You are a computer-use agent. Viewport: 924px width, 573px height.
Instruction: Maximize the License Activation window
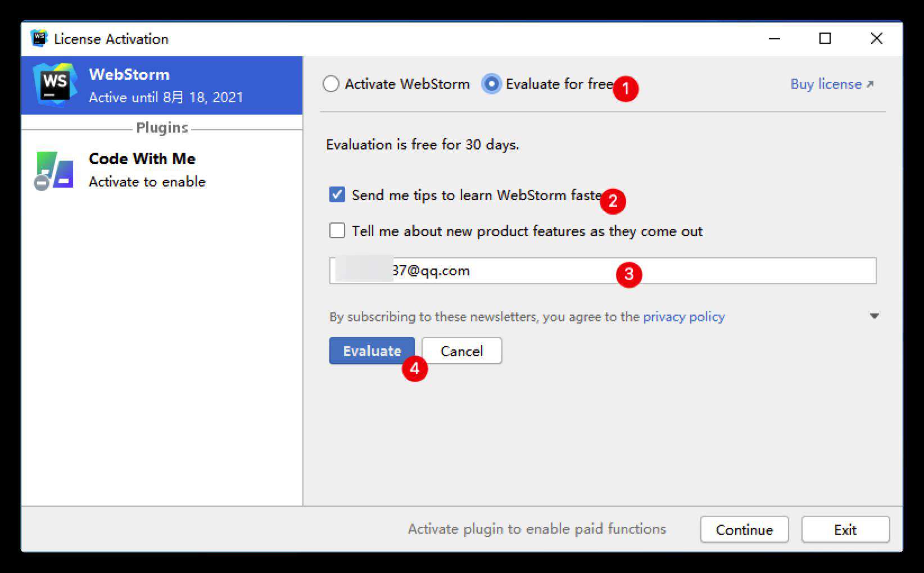tap(825, 38)
